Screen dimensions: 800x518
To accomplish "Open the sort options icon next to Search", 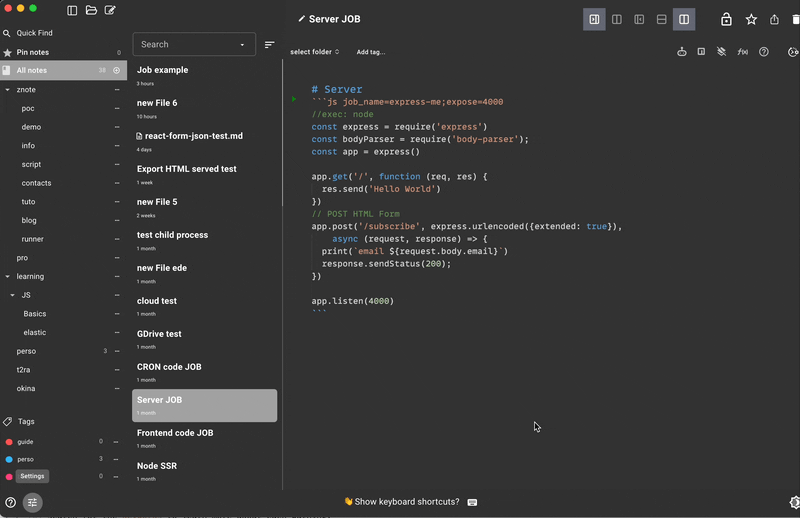I will (x=269, y=45).
